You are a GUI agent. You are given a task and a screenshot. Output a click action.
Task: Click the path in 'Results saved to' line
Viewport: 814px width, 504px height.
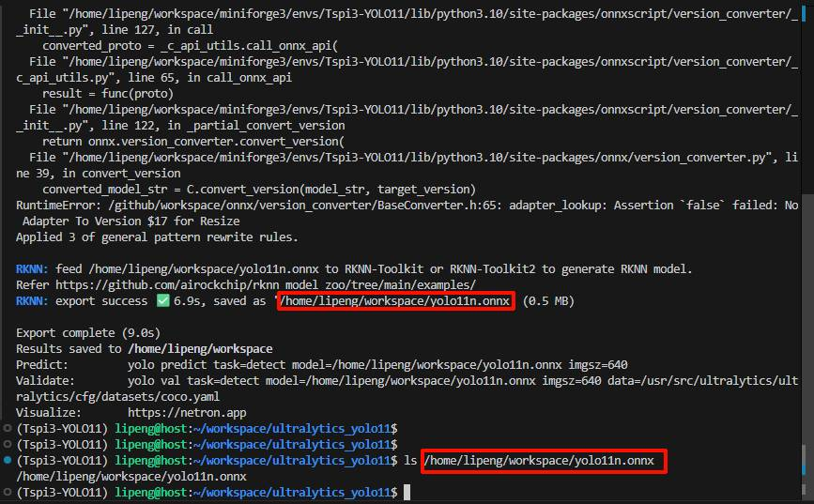pyautogui.click(x=200, y=349)
